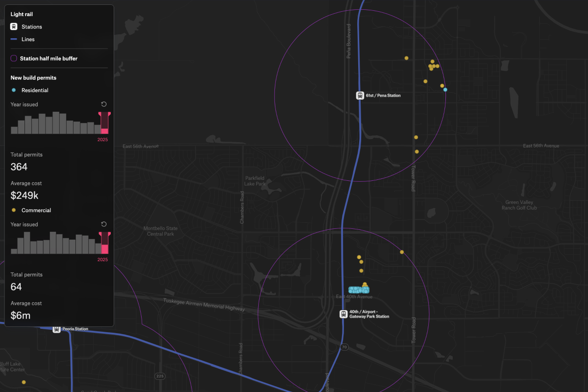This screenshot has height=392, width=588.
Task: Select the yellow dot atop the East 40th Avenue cluster
Action: [x=365, y=284]
